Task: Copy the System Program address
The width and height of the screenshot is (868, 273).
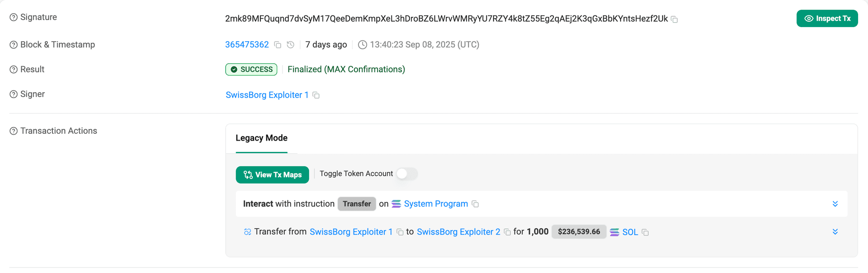Action: click(475, 204)
